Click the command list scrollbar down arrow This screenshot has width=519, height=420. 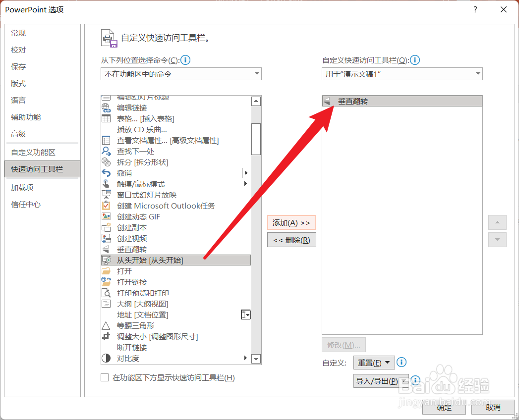256,360
